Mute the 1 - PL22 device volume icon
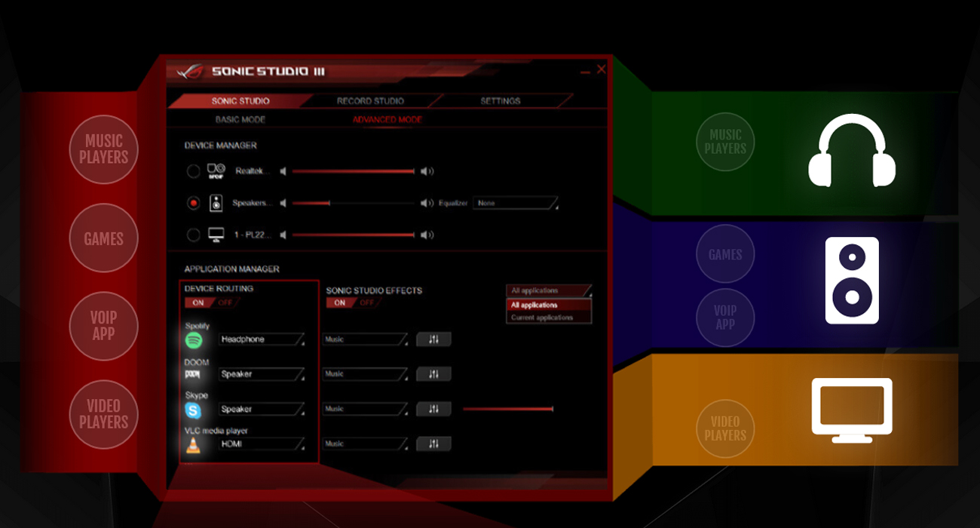This screenshot has height=528, width=980. 283,235
